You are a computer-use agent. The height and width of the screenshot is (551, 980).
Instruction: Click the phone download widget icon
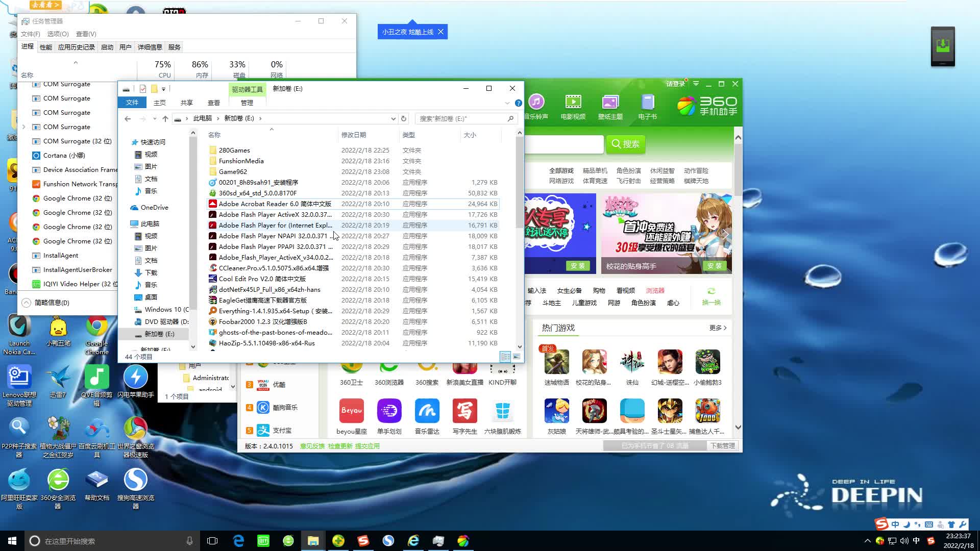point(943,46)
